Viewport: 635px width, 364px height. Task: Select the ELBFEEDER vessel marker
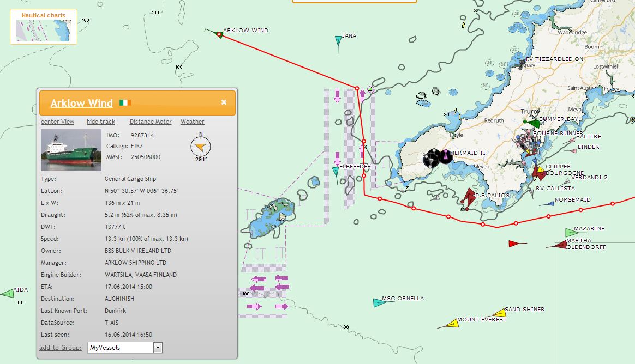click(336, 172)
